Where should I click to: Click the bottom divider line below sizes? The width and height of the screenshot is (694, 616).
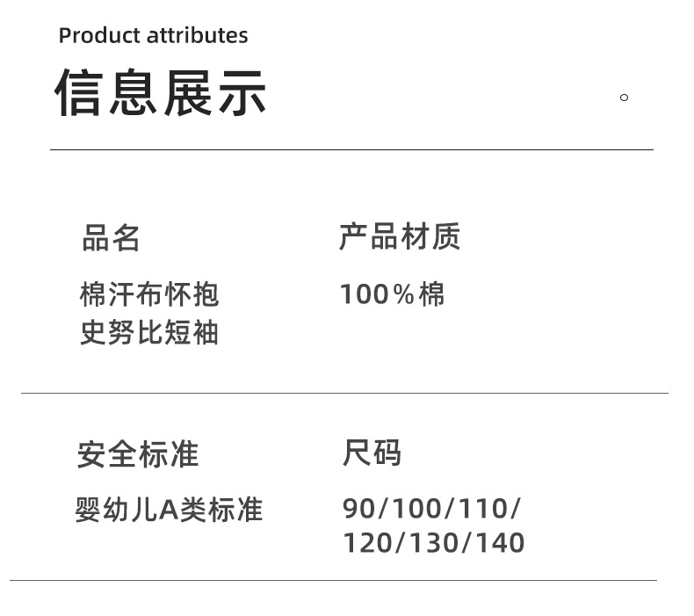[333, 580]
